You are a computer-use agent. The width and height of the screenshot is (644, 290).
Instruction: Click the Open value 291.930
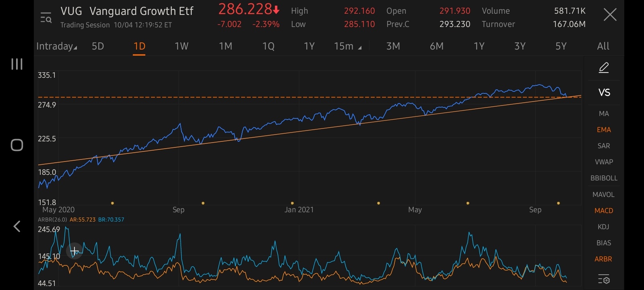455,11
